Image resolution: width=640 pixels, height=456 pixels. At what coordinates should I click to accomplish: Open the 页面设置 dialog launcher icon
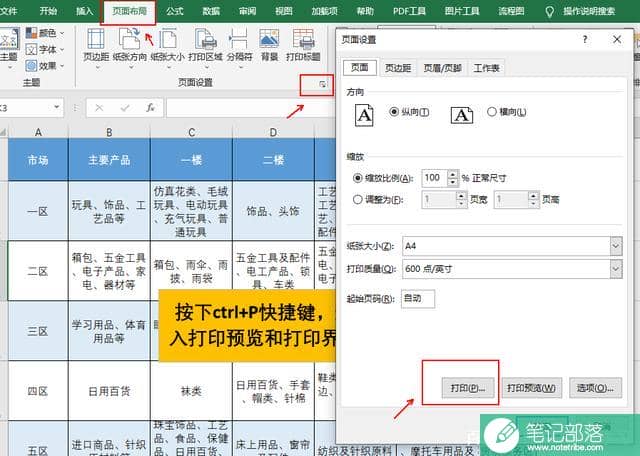click(322, 84)
